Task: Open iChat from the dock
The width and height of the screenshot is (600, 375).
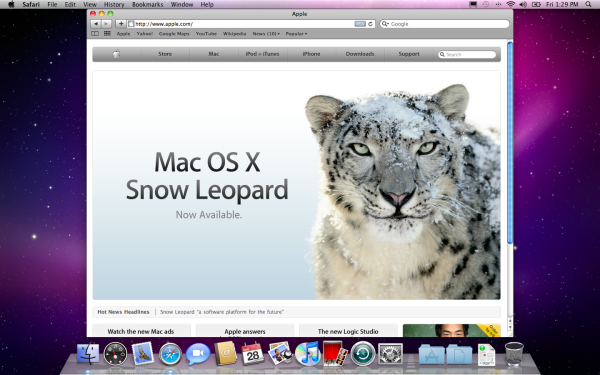Action: [198, 353]
